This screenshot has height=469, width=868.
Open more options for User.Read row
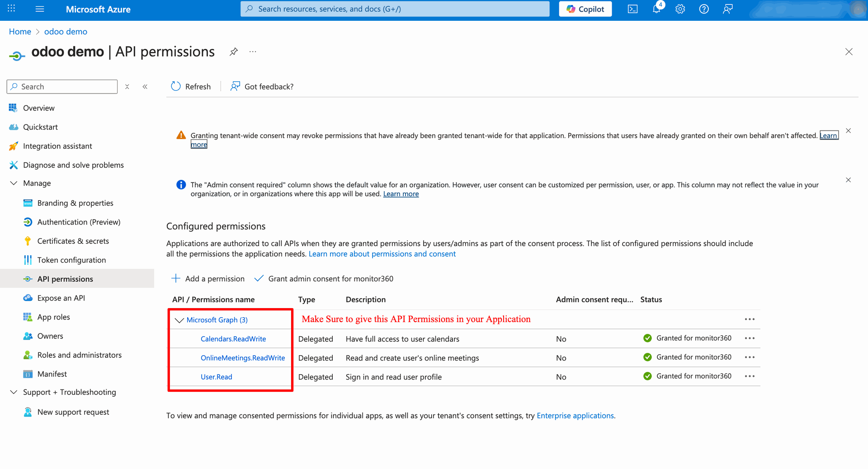click(750, 376)
